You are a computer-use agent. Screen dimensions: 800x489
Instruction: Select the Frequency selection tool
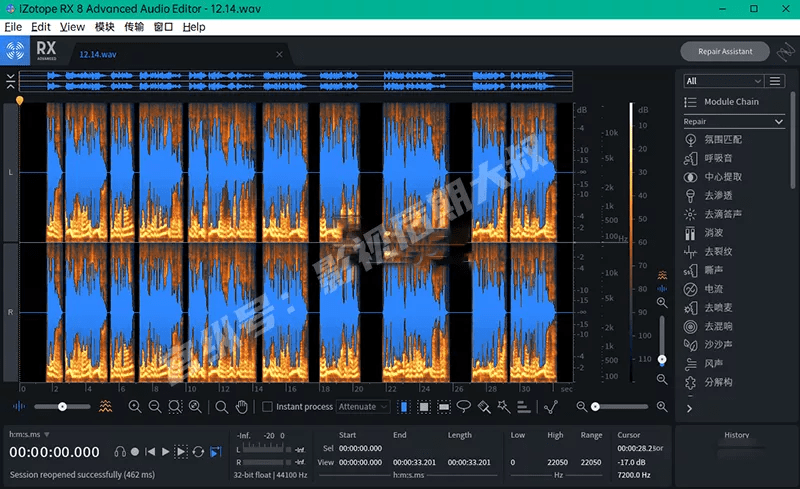pyautogui.click(x=444, y=407)
